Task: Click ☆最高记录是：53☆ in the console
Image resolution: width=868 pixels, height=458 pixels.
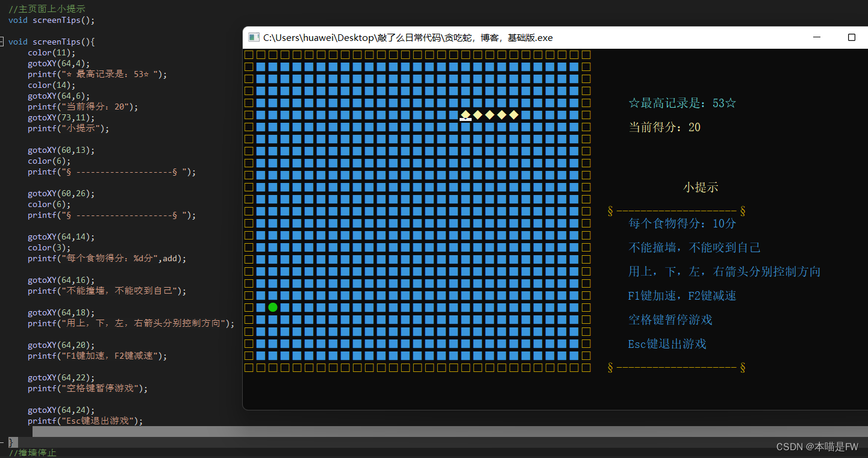Action: tap(682, 103)
